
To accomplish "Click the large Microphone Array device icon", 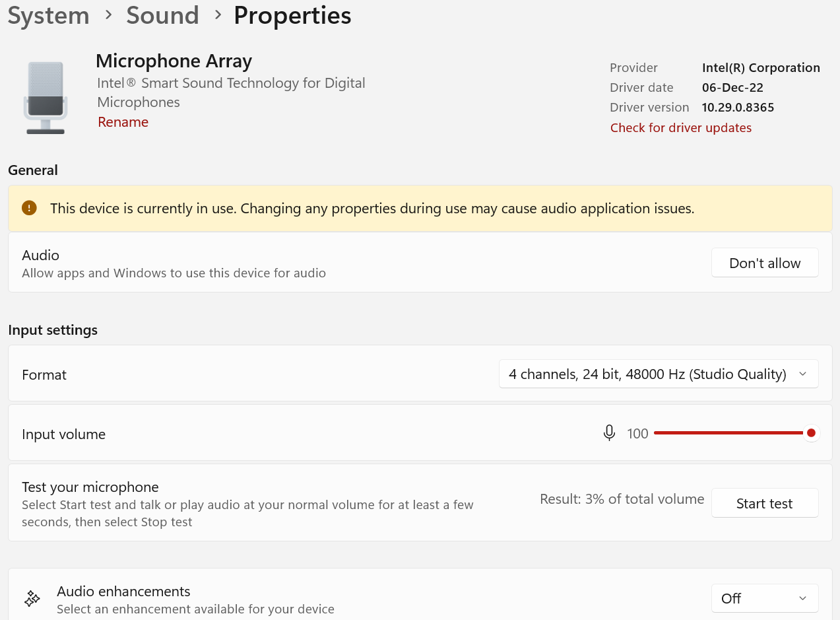I will click(46, 98).
